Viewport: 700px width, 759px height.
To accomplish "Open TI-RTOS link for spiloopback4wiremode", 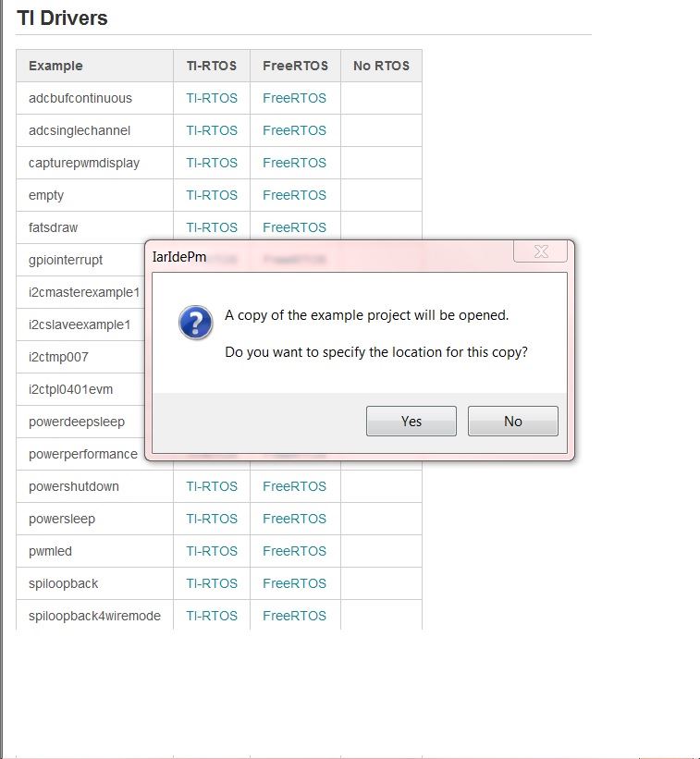I will coord(212,616).
